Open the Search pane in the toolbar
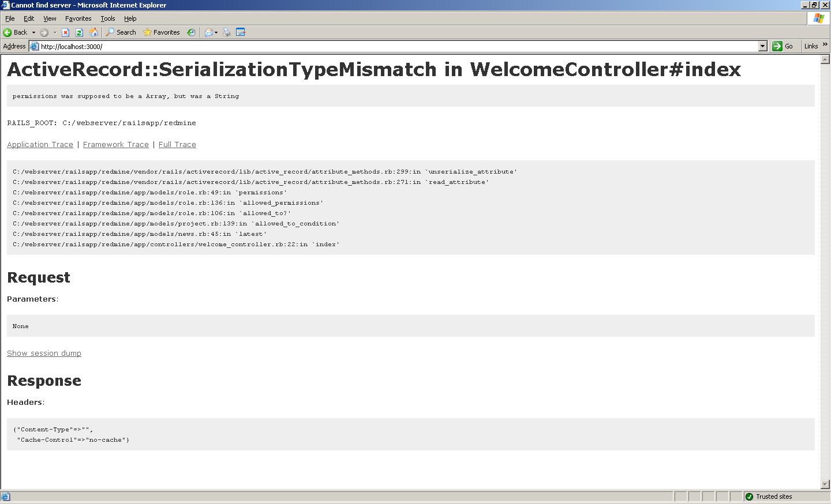 click(x=121, y=32)
